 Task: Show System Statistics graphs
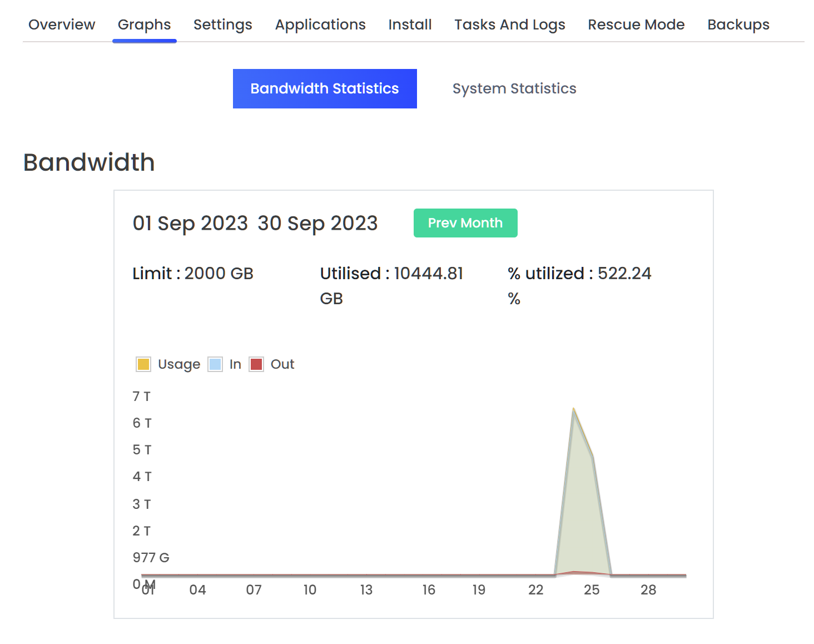pyautogui.click(x=514, y=89)
